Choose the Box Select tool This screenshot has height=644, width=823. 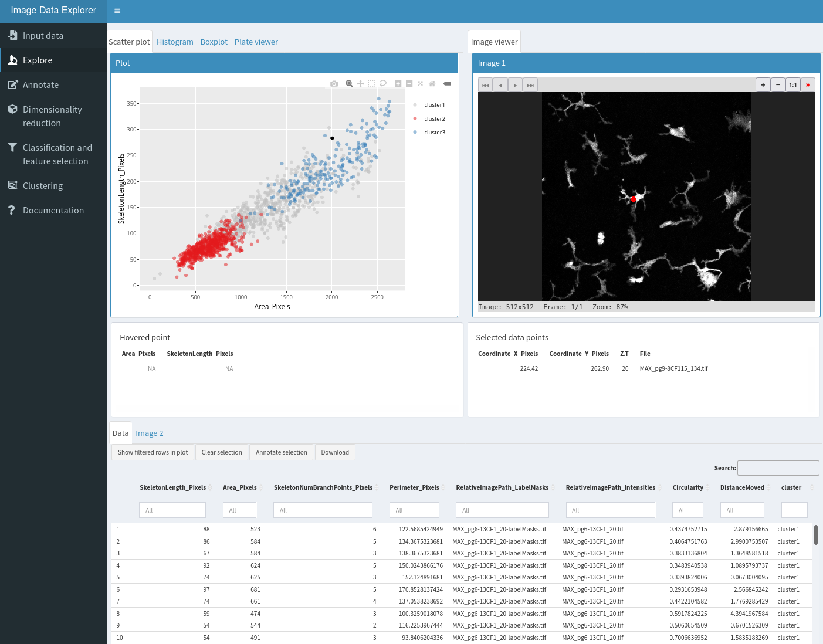tap(372, 84)
